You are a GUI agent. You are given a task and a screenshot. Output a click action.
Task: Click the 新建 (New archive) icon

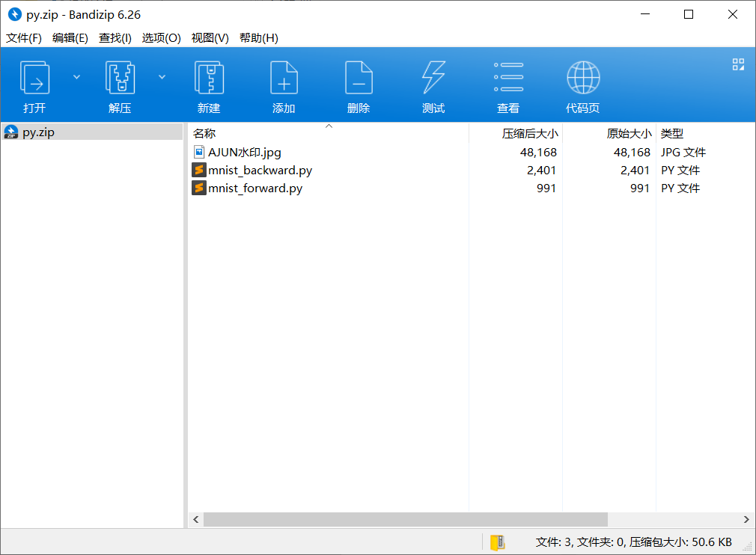click(209, 84)
